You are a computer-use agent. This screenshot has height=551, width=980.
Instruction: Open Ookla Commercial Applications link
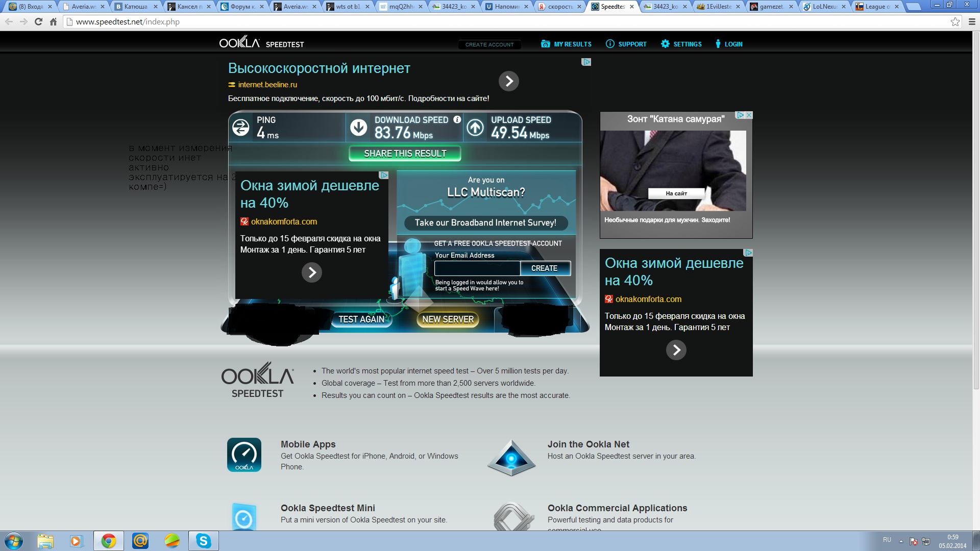[x=617, y=508]
